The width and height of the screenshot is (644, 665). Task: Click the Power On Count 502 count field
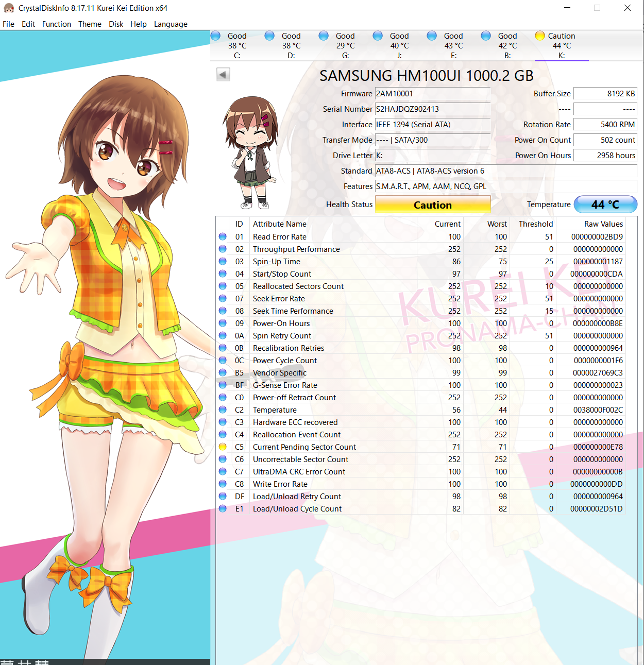605,140
